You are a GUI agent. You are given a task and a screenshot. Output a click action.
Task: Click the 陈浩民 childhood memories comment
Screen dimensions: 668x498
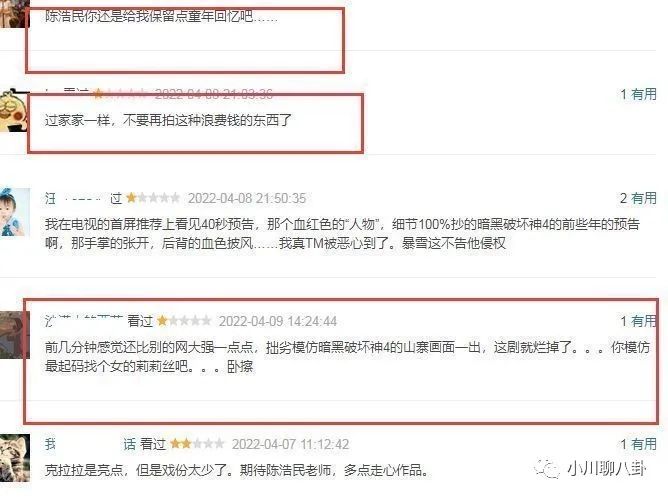[161, 17]
